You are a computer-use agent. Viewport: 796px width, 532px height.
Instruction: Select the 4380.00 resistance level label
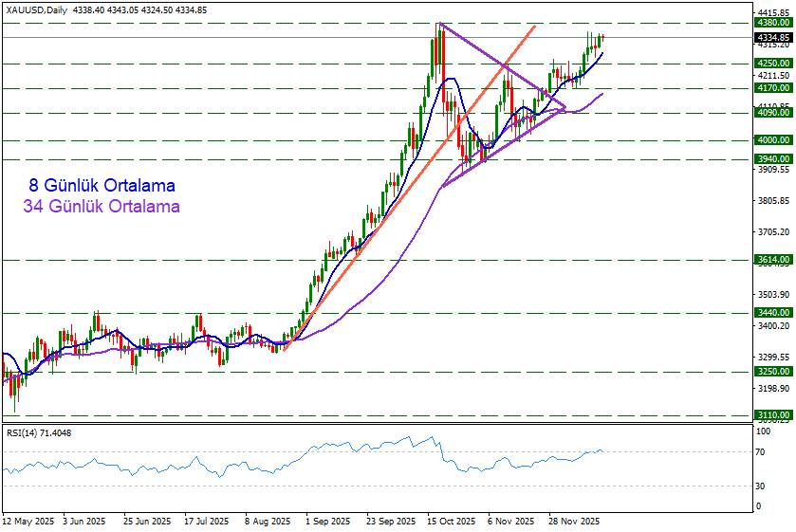pos(773,22)
